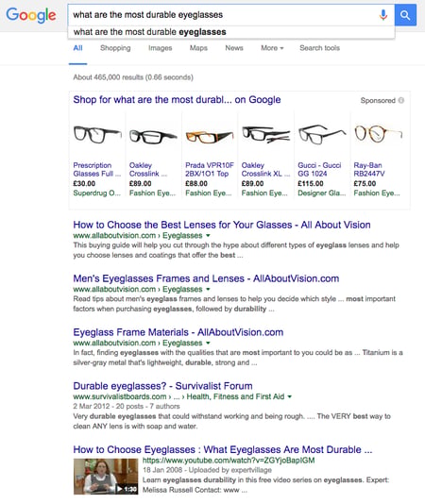Expand URL dropdown under Best Lenses result
The image size is (425, 504).
(x=208, y=236)
